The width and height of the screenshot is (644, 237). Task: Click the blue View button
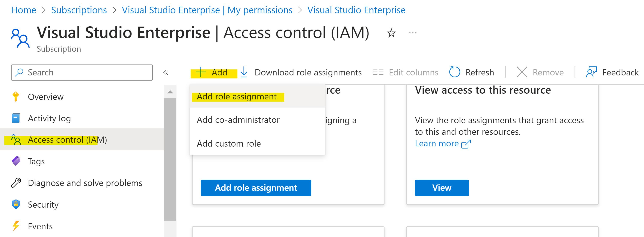(x=442, y=187)
